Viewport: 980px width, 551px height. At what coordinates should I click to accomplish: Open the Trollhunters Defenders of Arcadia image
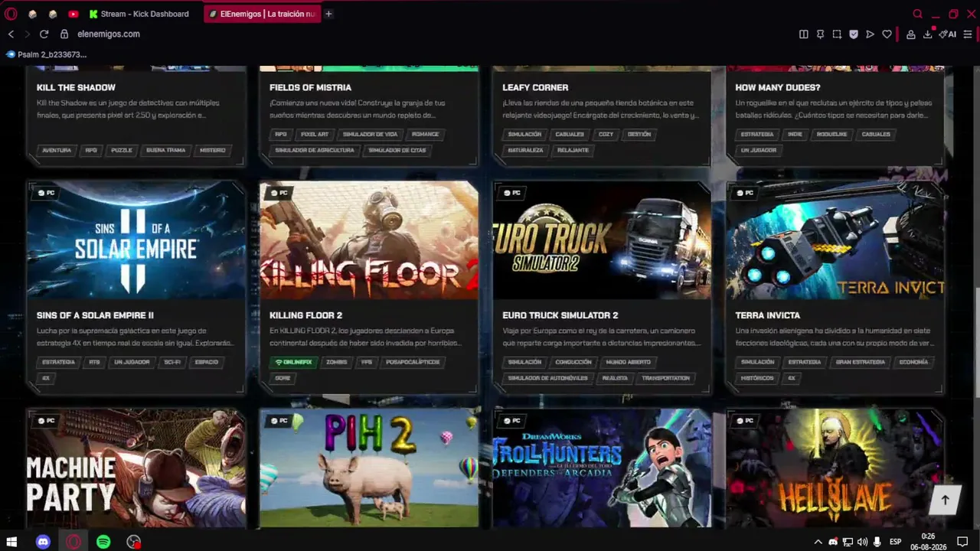pos(602,468)
